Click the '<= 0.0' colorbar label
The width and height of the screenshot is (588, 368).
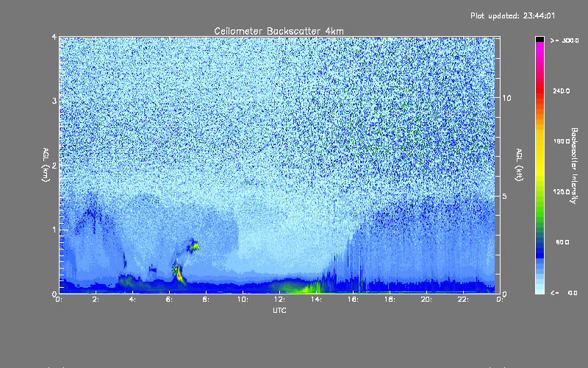(564, 292)
